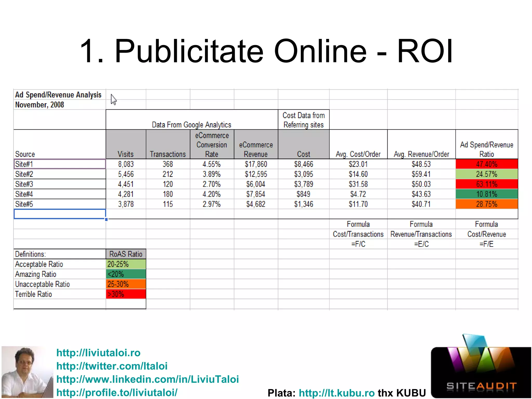Image resolution: width=532 pixels, height=399 pixels.
Task: Select the Site#3 source cell
Action: (60, 184)
